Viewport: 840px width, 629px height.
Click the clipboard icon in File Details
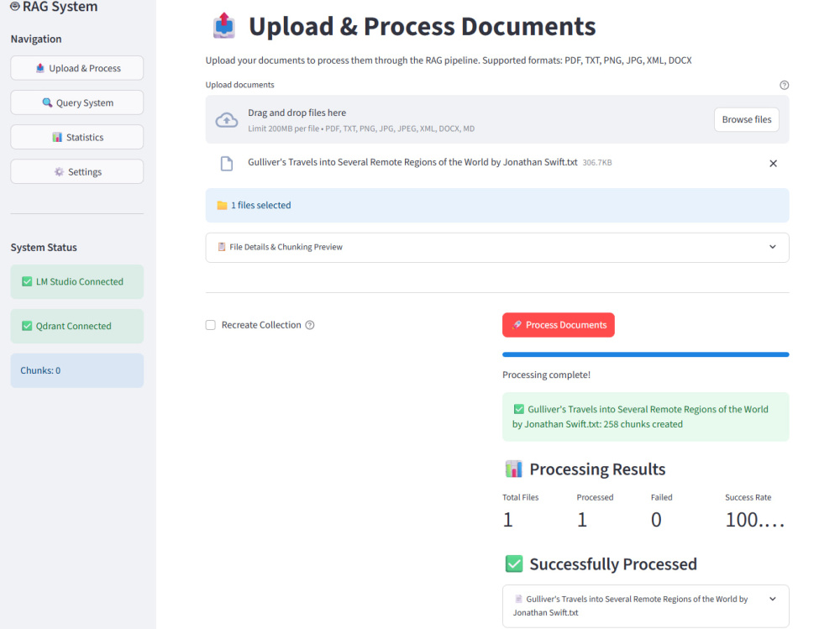pyautogui.click(x=221, y=247)
